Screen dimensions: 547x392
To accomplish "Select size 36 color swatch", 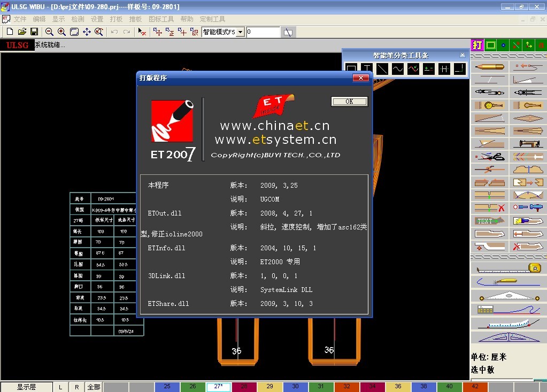I will click(x=398, y=387).
